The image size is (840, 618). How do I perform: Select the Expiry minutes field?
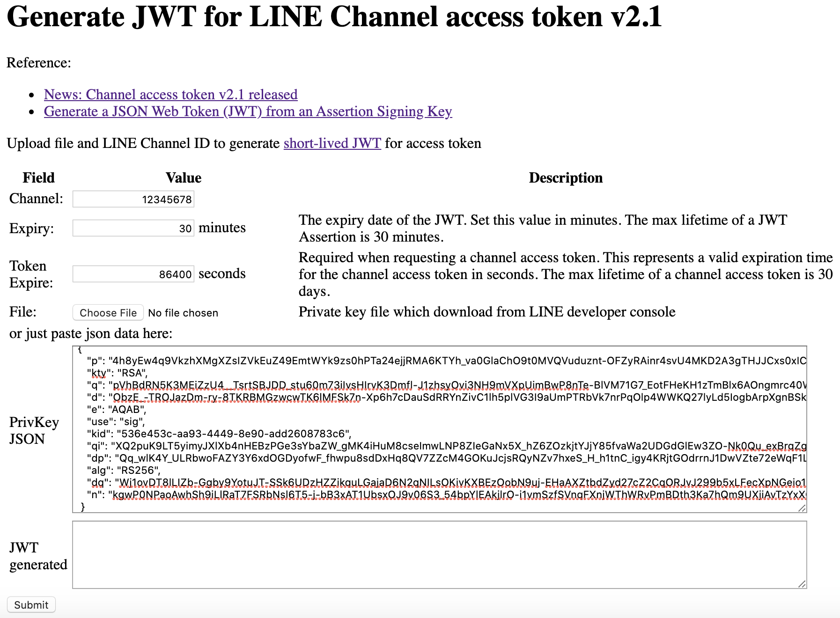click(x=133, y=228)
